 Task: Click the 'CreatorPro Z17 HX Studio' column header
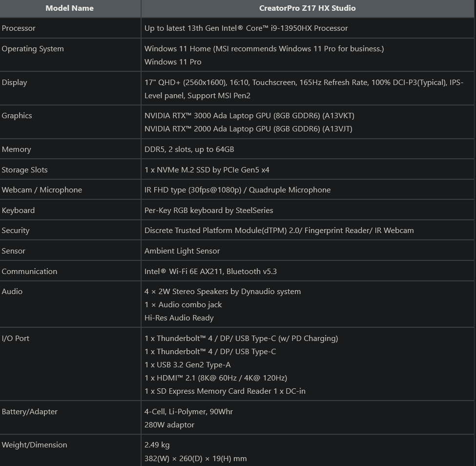click(x=308, y=8)
